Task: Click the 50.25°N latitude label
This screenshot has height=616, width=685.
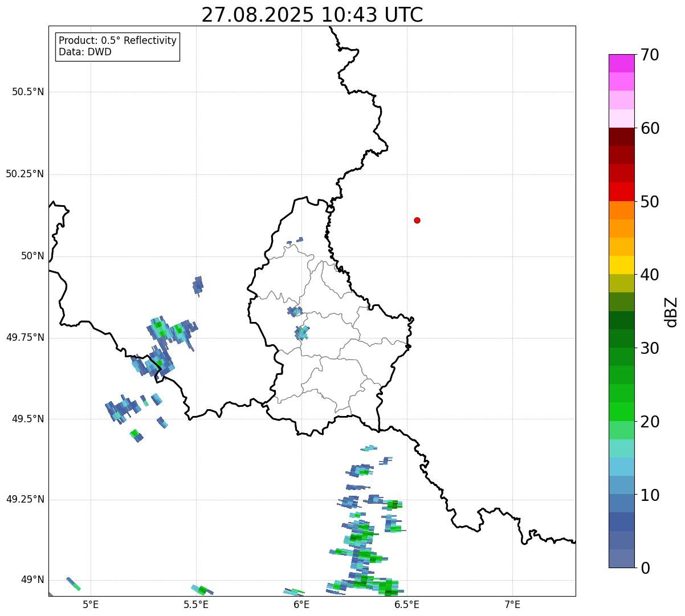Action: click(x=25, y=174)
